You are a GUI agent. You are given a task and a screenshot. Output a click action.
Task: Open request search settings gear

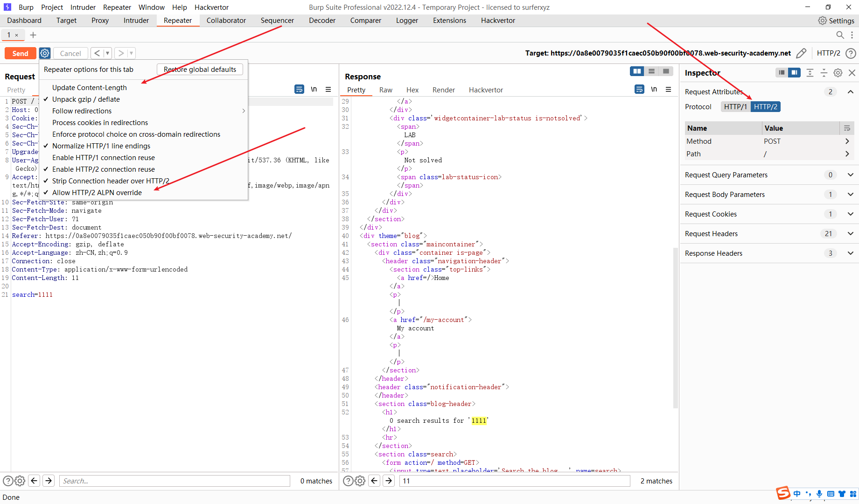(x=20, y=481)
